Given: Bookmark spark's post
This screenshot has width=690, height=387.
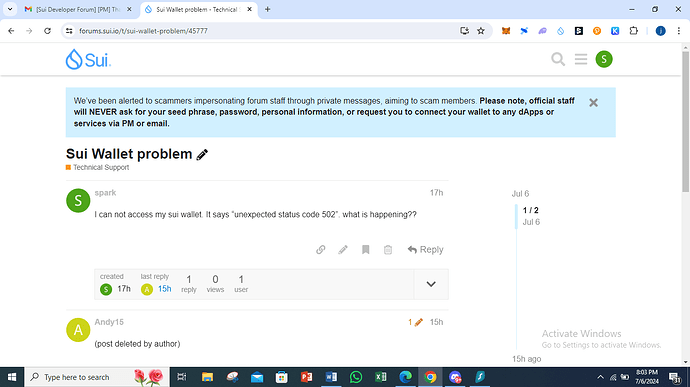Looking at the screenshot, I should coord(365,250).
